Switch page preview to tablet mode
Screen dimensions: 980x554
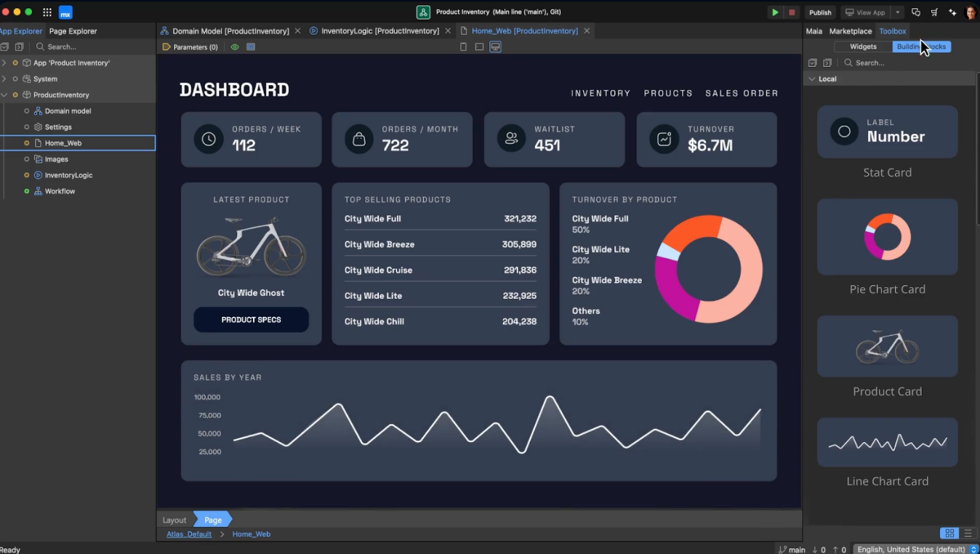(479, 47)
